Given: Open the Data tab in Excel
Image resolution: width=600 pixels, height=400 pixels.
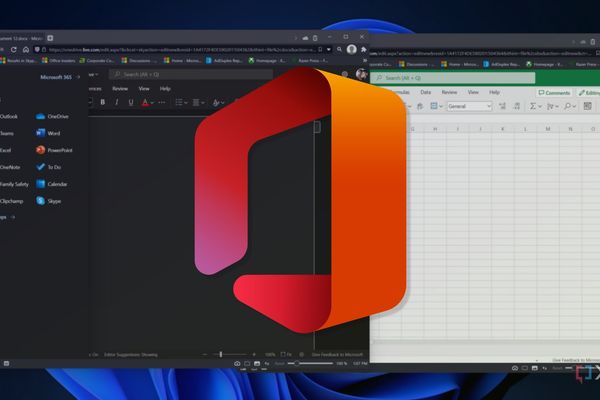Looking at the screenshot, I should (x=426, y=92).
